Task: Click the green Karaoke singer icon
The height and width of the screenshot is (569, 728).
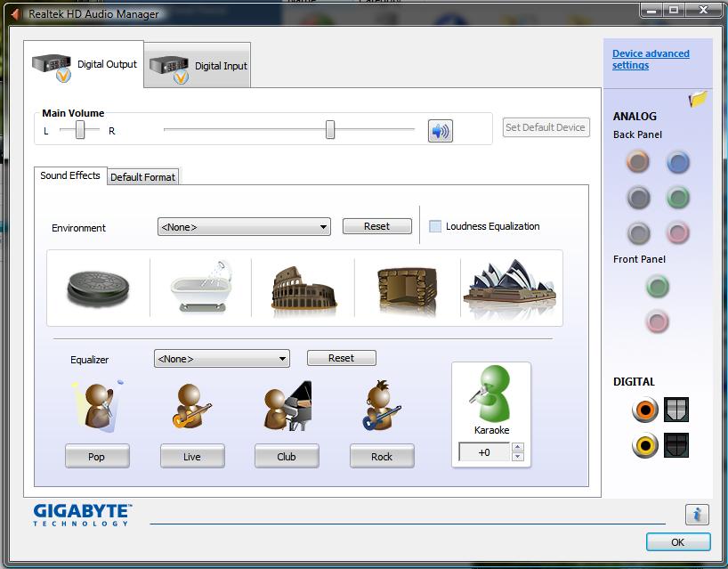Action: [490, 394]
